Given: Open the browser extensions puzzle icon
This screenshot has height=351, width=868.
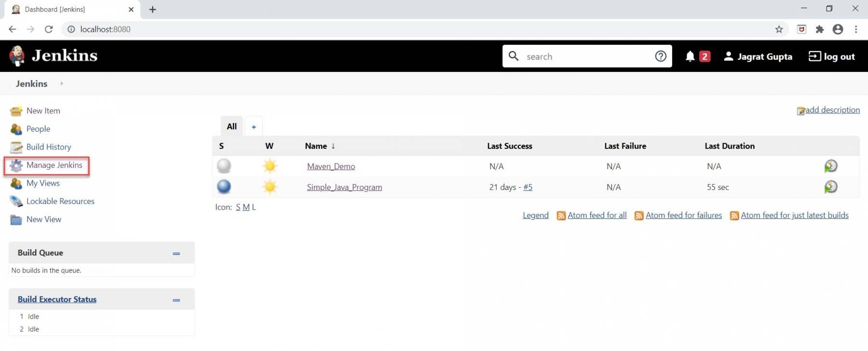Looking at the screenshot, I should point(820,29).
